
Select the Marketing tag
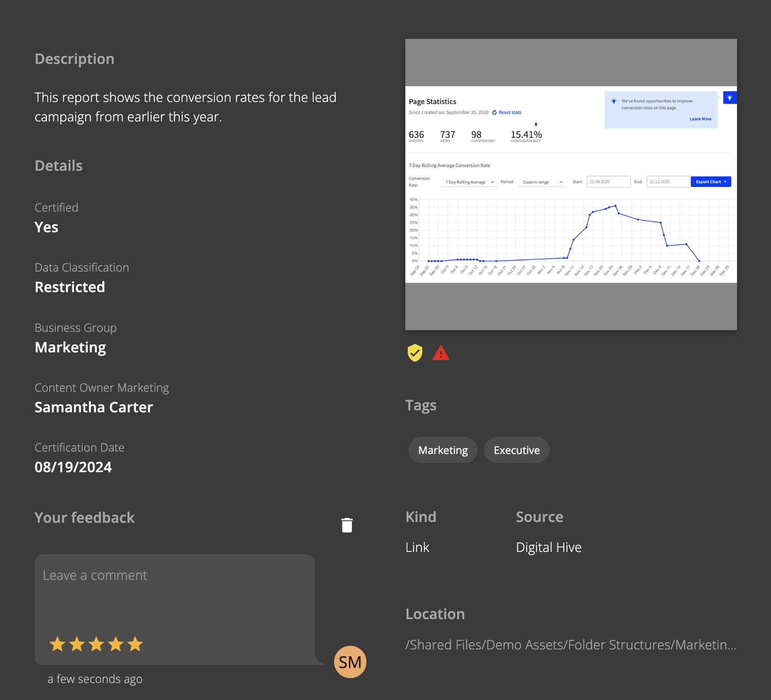pyautogui.click(x=443, y=450)
